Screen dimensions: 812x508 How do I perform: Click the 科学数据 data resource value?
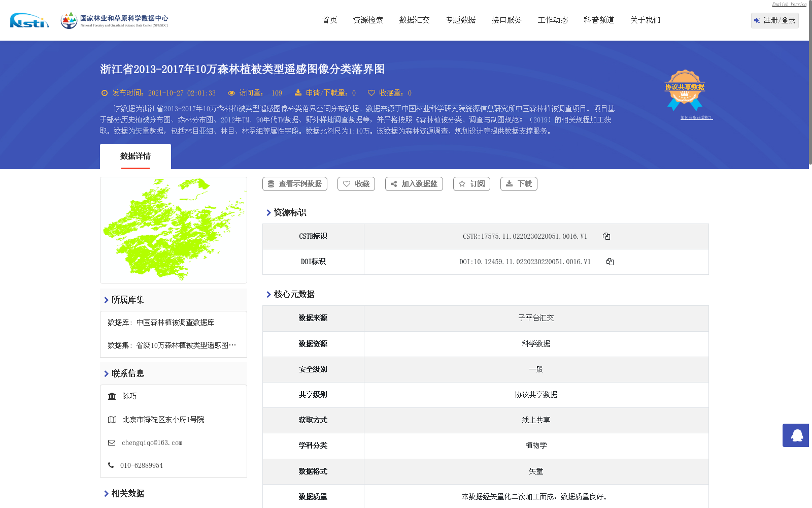pos(536,344)
